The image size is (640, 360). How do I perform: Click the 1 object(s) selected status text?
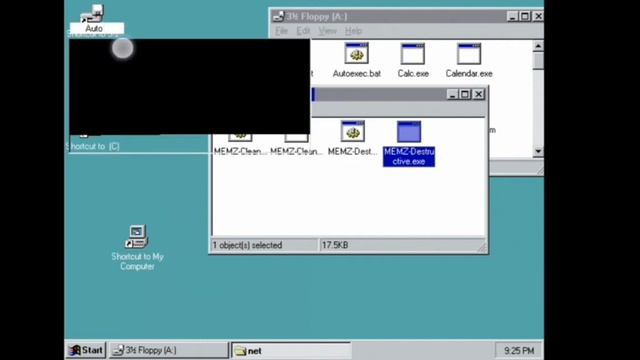pos(247,245)
